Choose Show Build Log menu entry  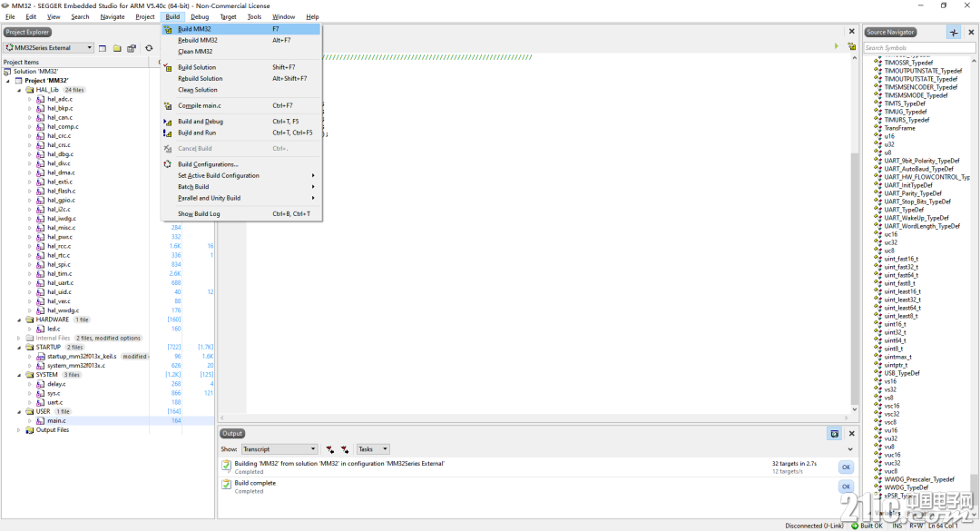pyautogui.click(x=241, y=214)
